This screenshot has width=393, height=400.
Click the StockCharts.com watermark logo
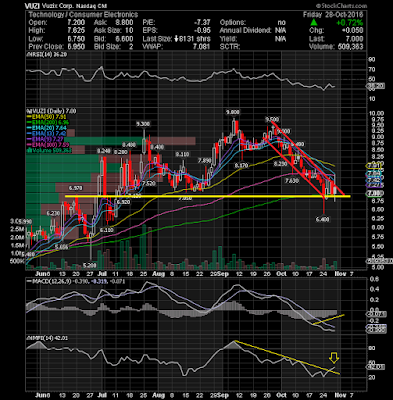click(x=341, y=6)
